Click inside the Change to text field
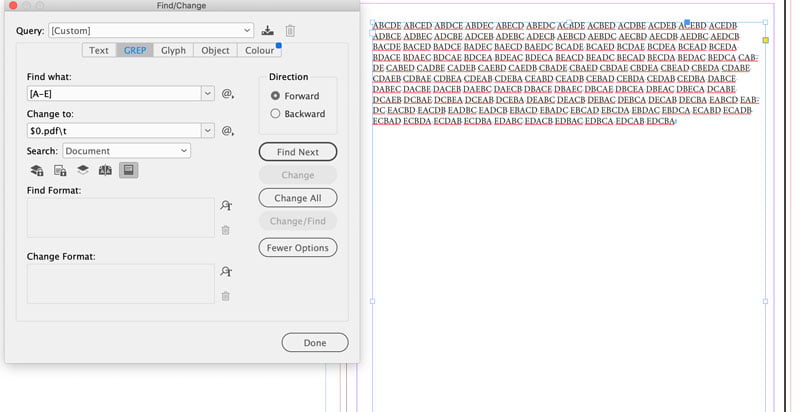This screenshot has width=800, height=412. click(113, 130)
